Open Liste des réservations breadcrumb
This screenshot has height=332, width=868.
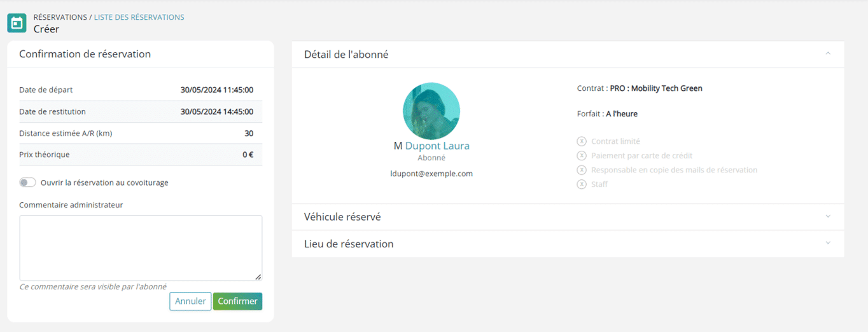pos(139,17)
